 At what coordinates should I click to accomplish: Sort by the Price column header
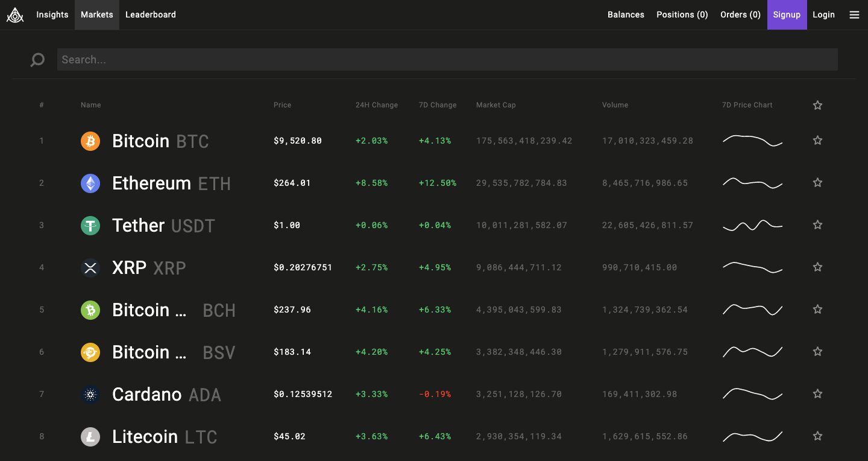pos(282,105)
